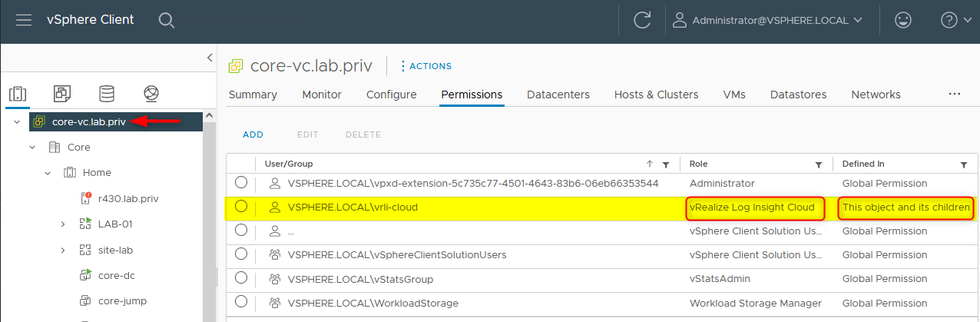Viewport: 980px width, 322px height.
Task: Collapse the Core datacenter node
Action: 32,147
